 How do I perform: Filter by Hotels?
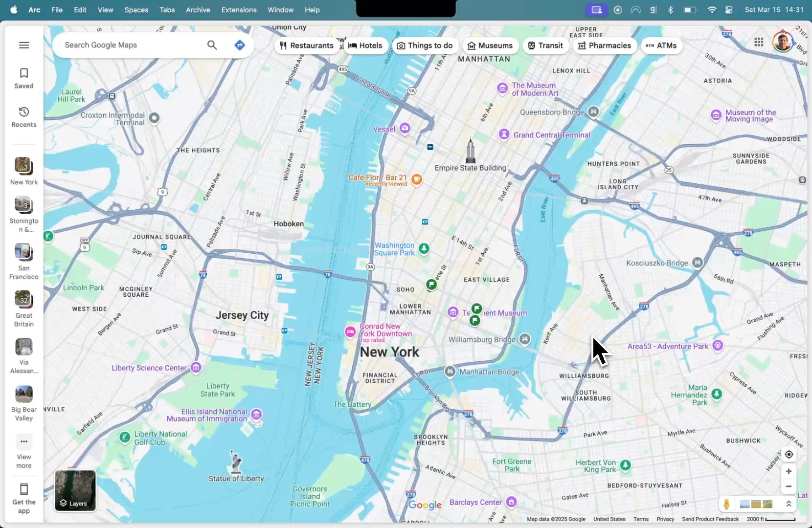[x=365, y=45]
